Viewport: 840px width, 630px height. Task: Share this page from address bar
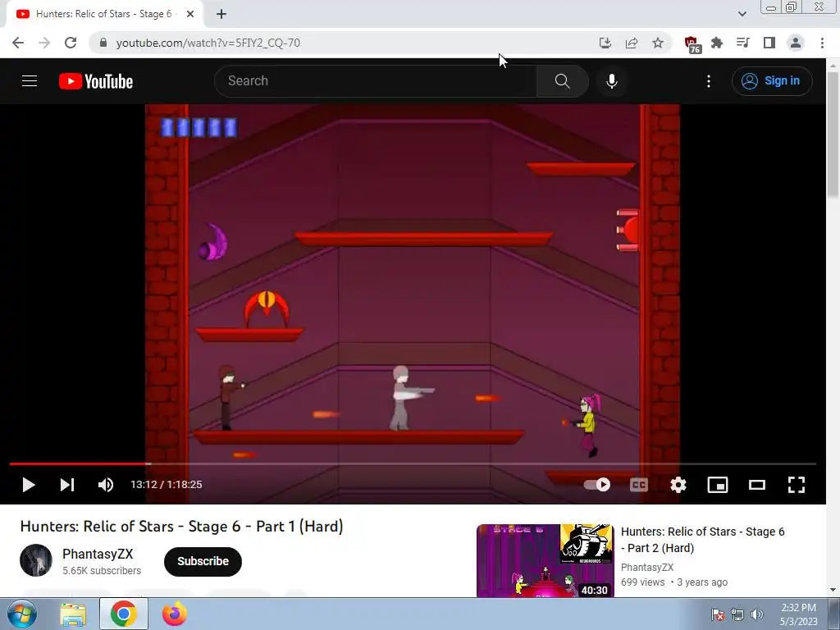(632, 43)
